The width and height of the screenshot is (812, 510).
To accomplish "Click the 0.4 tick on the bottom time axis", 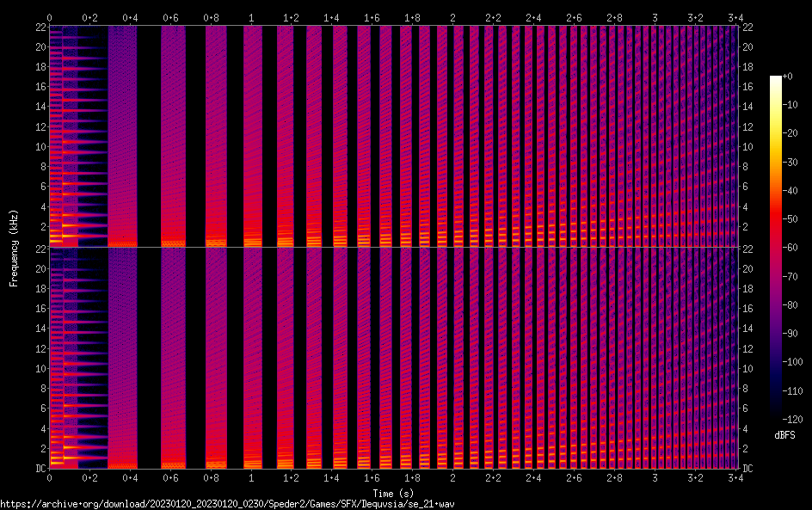I will [x=130, y=477].
